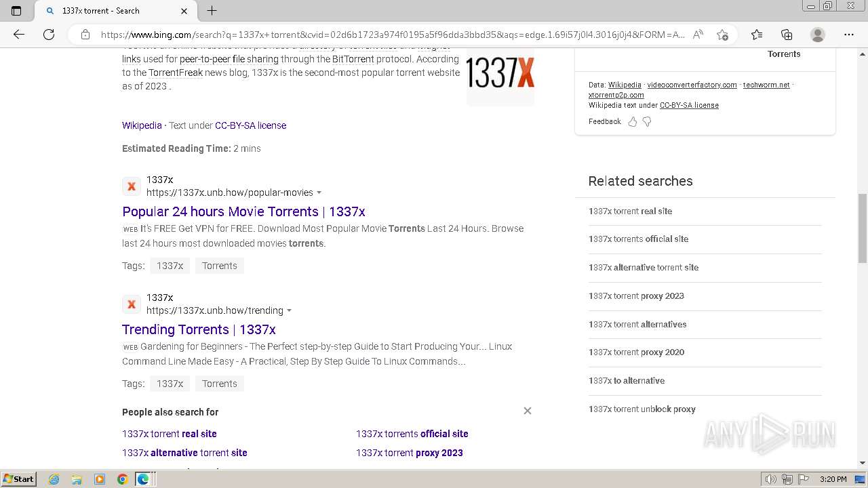Click favicon of popular-movies result
Viewport: 868px width, 488px height.
tap(132, 186)
